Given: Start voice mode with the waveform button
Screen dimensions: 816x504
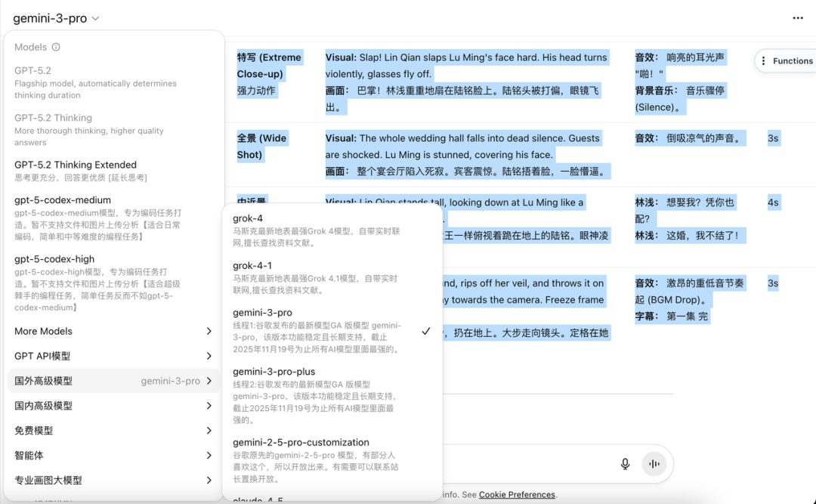Looking at the screenshot, I should click(x=654, y=463).
